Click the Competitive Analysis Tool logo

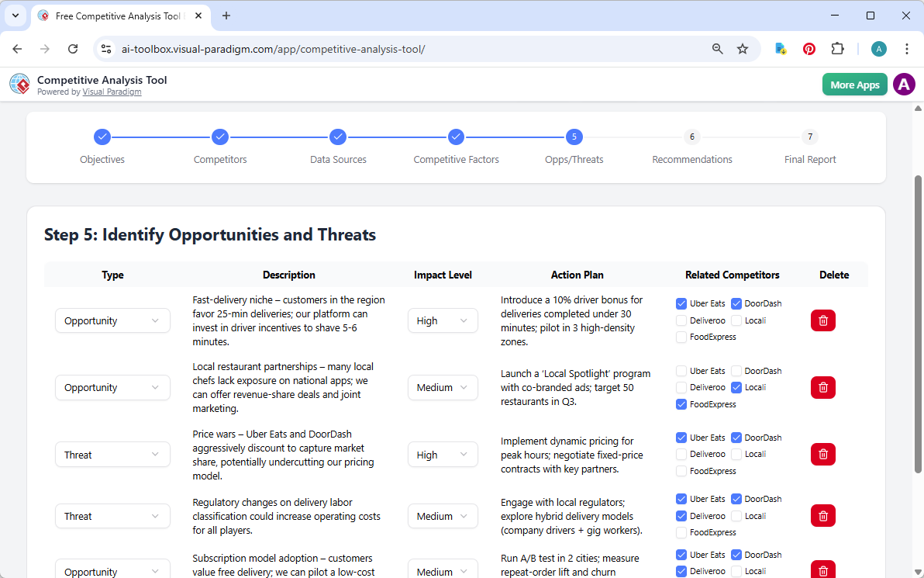click(x=19, y=84)
